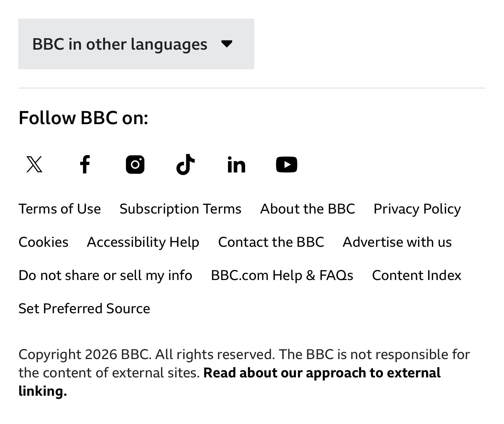Select Do not share or sell my info

pyautogui.click(x=105, y=275)
